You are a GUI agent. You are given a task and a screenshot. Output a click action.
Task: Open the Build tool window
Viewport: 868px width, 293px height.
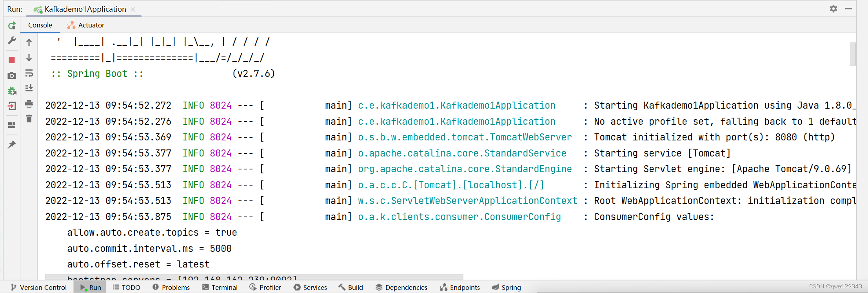coord(351,287)
